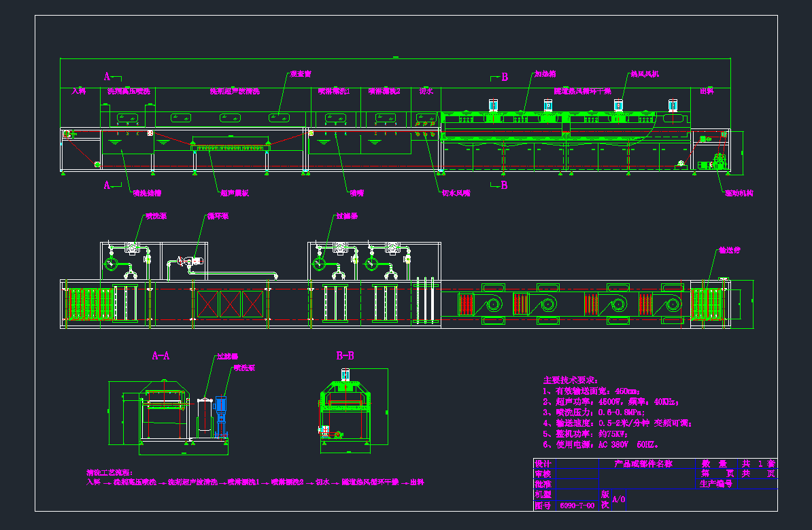Click the A/0 revision cell in title block
Image resolution: width=812 pixels, height=530 pixels.
pyautogui.click(x=619, y=500)
